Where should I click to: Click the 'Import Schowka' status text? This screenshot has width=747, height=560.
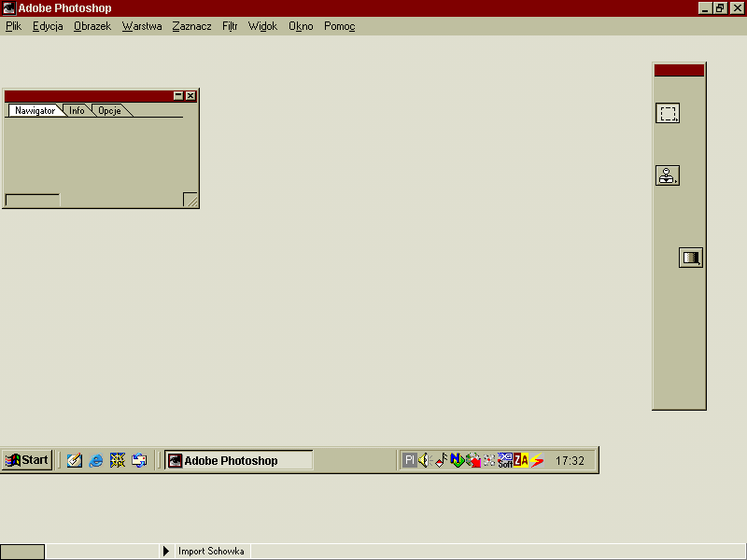pos(211,552)
